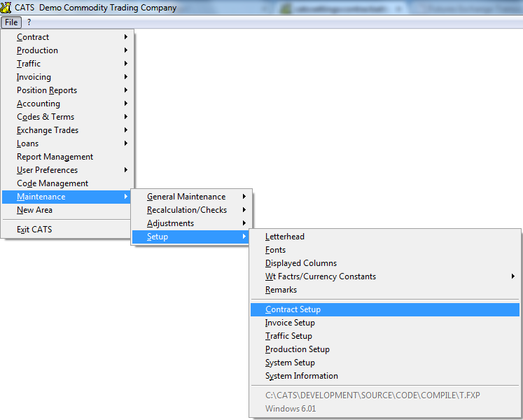Expand arrow next to Wt Factrs/Currency Constants
Screen dimensions: 523x420
tap(513, 276)
